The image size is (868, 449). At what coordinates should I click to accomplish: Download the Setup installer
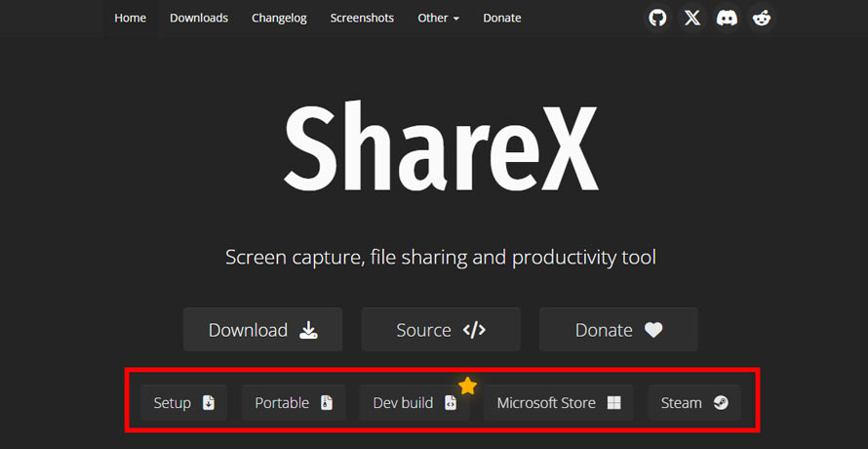[183, 403]
